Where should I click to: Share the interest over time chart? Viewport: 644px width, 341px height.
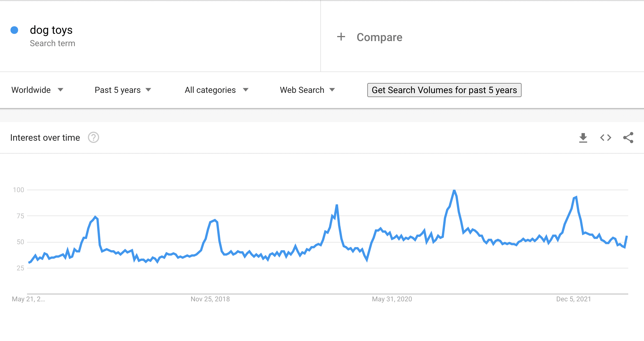coord(628,138)
